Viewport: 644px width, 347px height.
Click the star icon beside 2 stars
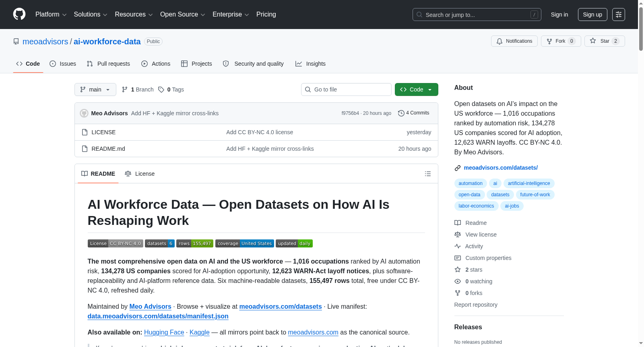[458, 270]
